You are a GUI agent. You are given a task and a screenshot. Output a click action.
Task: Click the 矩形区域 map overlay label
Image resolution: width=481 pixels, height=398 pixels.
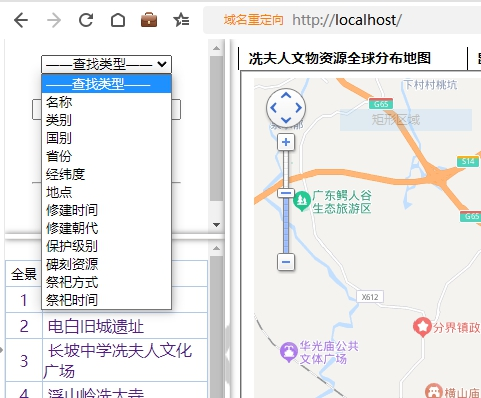point(396,120)
